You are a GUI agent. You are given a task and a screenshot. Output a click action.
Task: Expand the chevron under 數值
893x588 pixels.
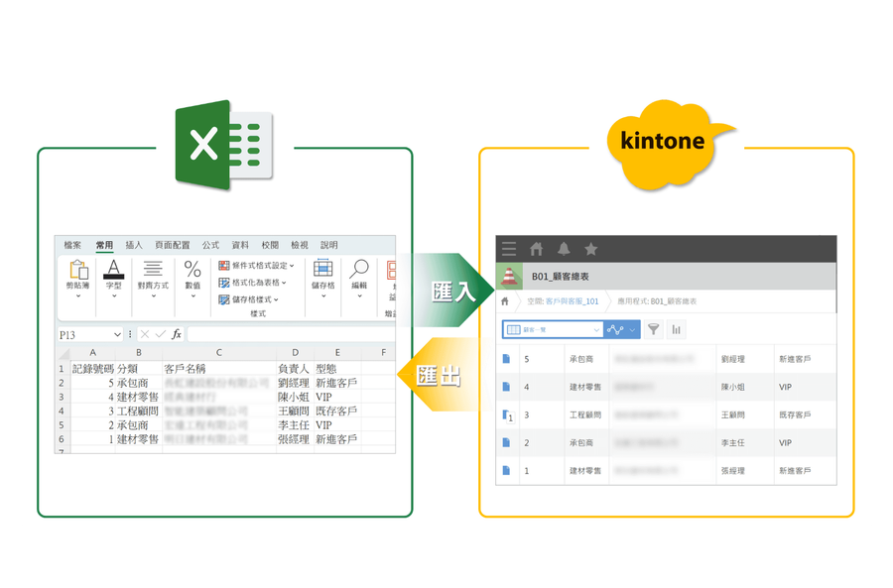point(192,296)
